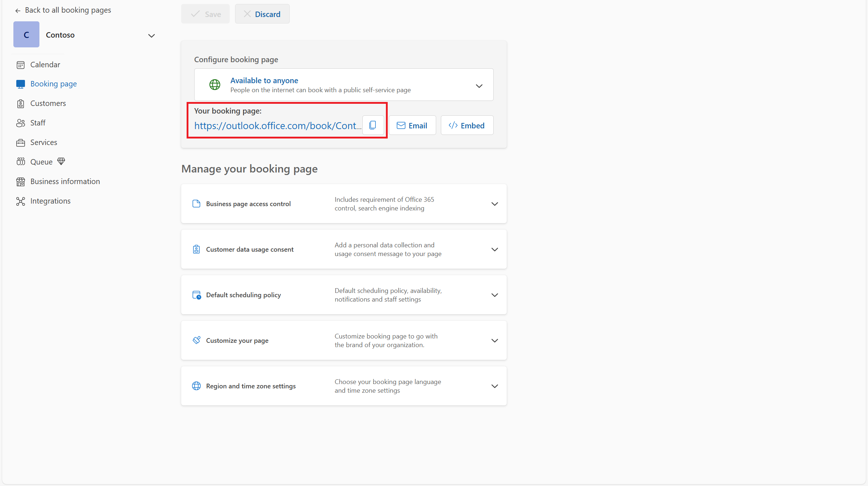Expand the Region and time zone settings section
The width and height of the screenshot is (868, 486).
[494, 386]
